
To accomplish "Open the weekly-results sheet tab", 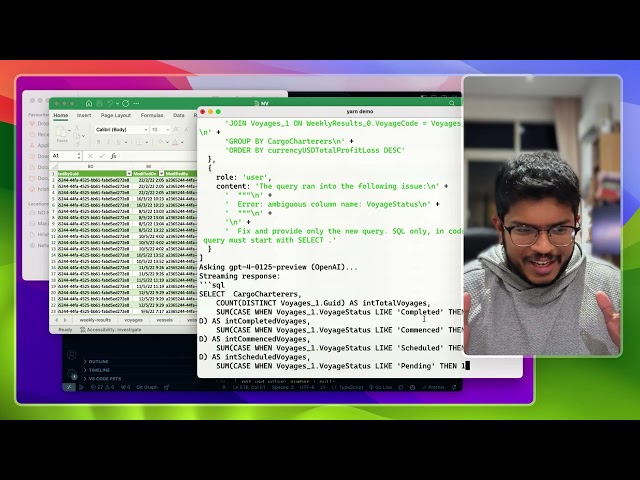I will pyautogui.click(x=95, y=320).
